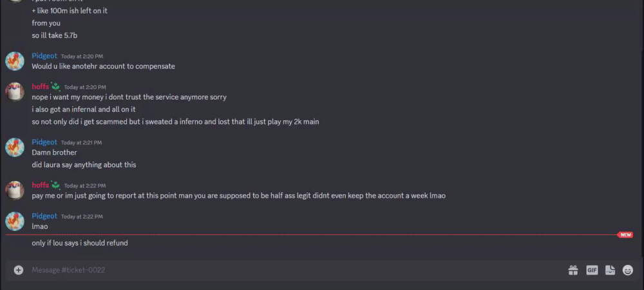The height and width of the screenshot is (290, 644).
Task: Open the sticker picker
Action: 610,270
